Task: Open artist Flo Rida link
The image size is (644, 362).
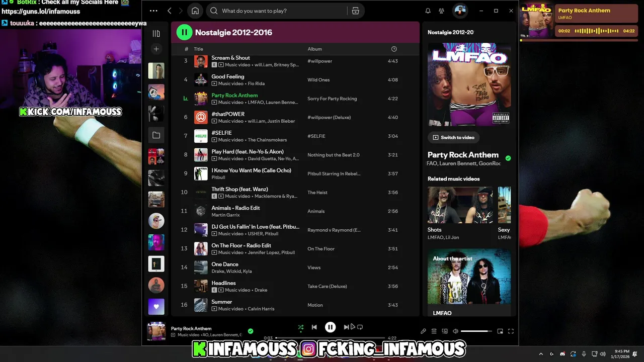Action: [256, 83]
